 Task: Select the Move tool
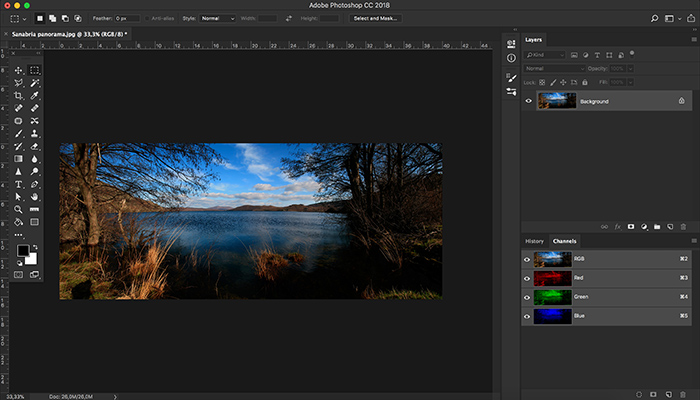click(x=18, y=70)
